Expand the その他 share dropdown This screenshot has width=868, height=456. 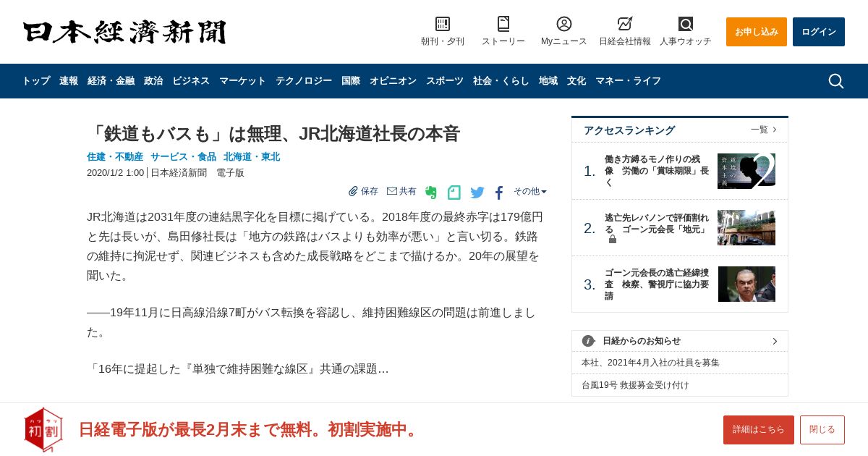[x=530, y=192]
